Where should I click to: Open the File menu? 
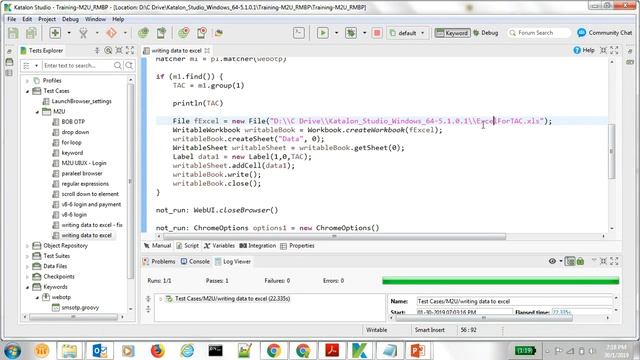pyautogui.click(x=11, y=19)
